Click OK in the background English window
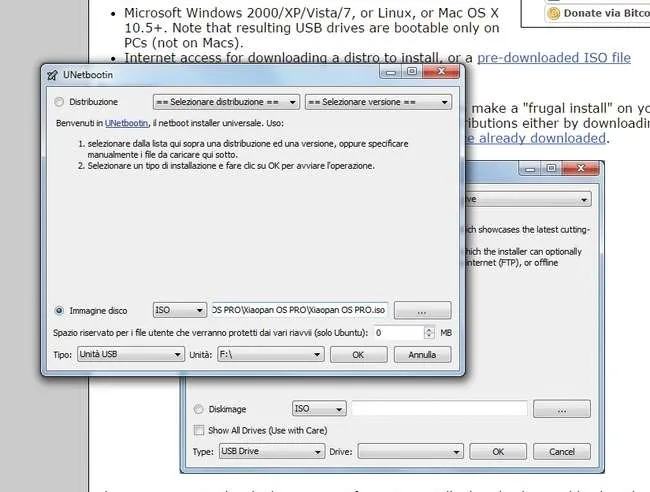This screenshot has height=492, width=650. pyautogui.click(x=498, y=451)
